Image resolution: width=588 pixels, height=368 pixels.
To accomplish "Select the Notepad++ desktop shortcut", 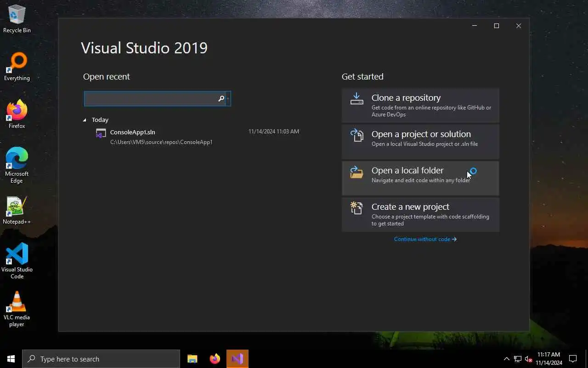I will pyautogui.click(x=17, y=210).
